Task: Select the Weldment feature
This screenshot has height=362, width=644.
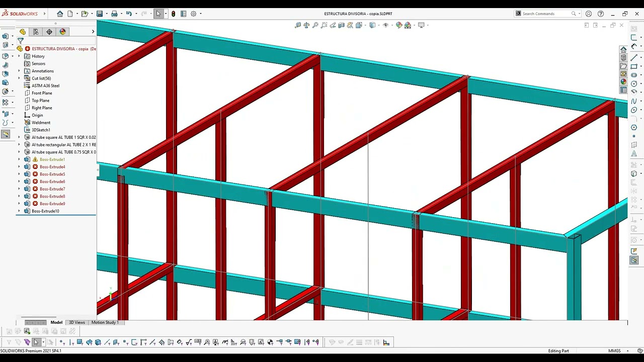Action: click(41, 123)
